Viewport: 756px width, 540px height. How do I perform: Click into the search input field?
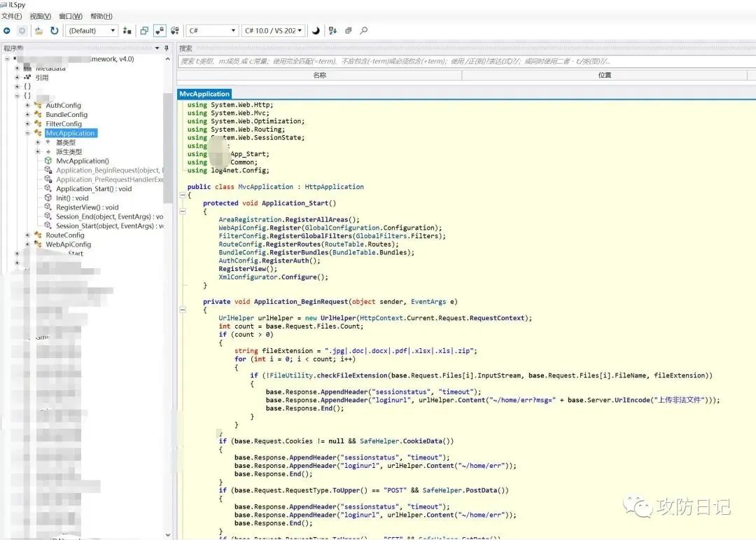(462, 62)
